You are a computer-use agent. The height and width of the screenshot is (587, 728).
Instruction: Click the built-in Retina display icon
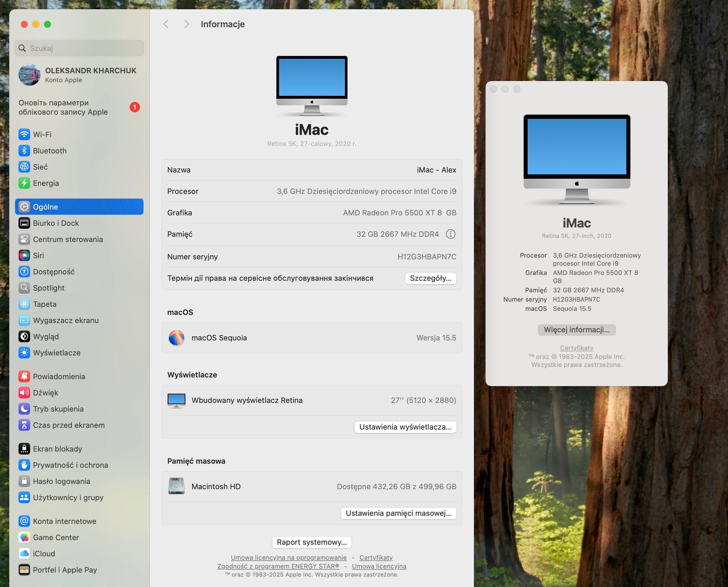(177, 400)
